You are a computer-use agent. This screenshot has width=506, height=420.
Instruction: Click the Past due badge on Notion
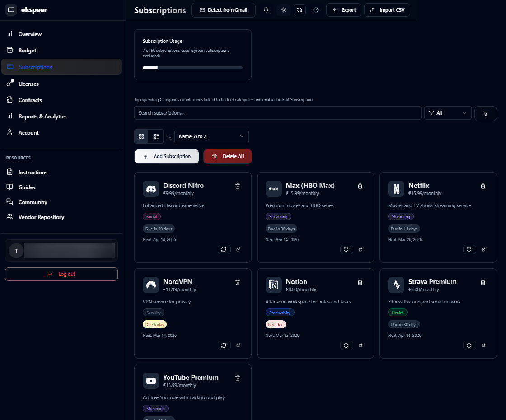(x=276, y=325)
